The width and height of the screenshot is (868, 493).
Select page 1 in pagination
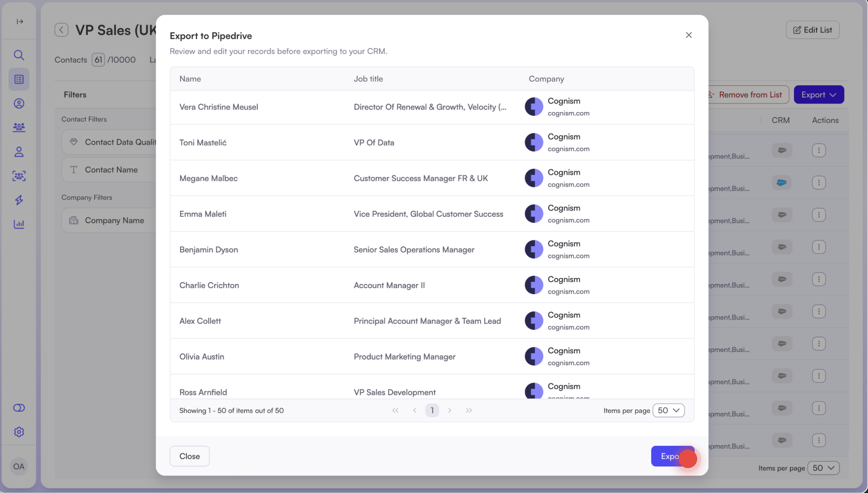click(432, 410)
